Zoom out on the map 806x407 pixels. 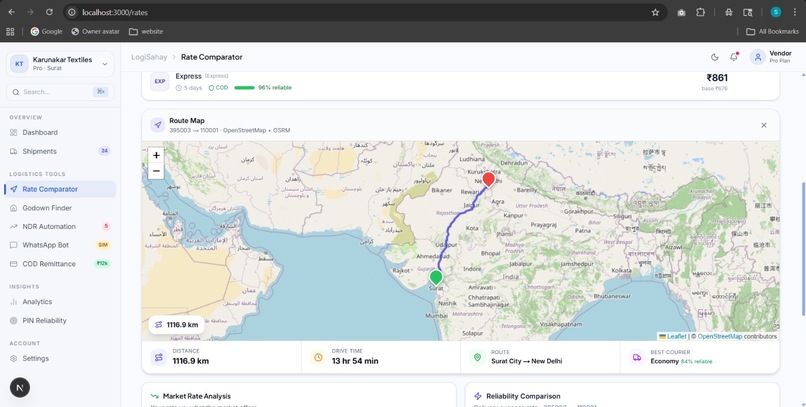[x=156, y=171]
